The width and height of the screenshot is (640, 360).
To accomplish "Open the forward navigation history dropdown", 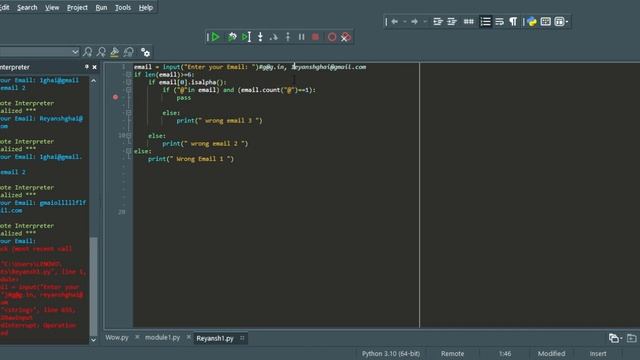I will coord(425,22).
